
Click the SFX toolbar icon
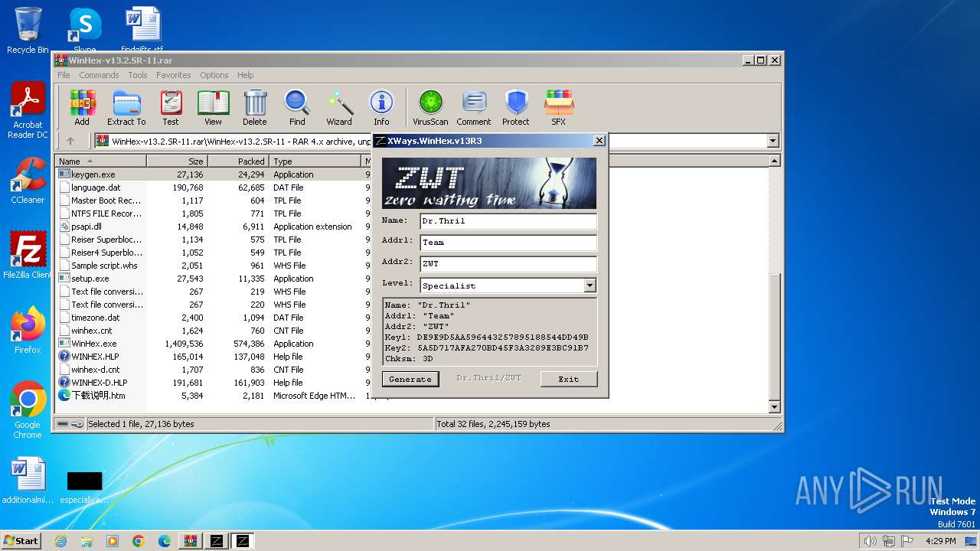559,107
